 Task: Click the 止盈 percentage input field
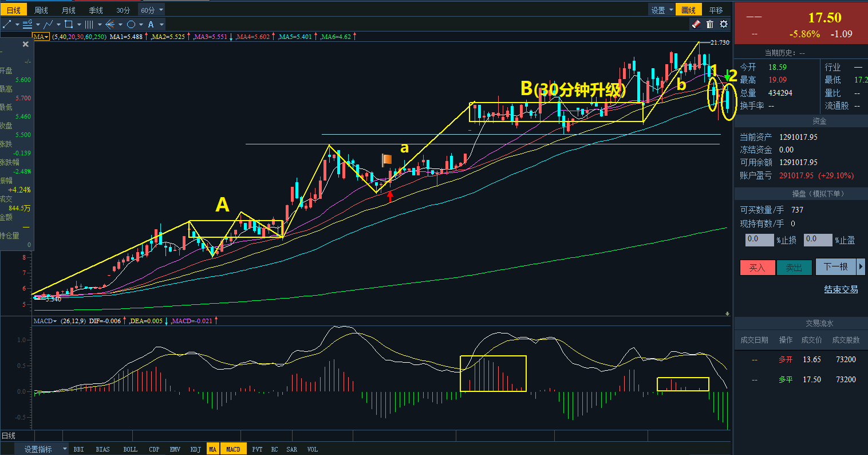818,240
